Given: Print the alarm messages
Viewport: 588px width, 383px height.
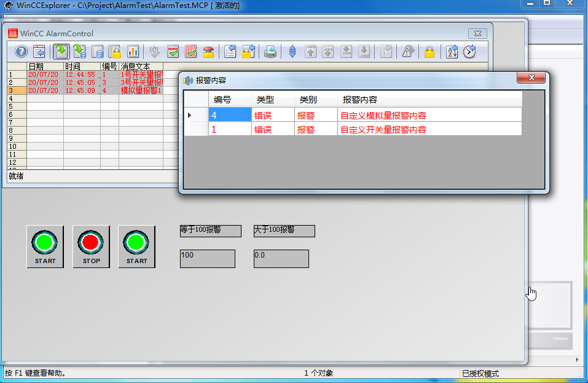Looking at the screenshot, I should 270,52.
